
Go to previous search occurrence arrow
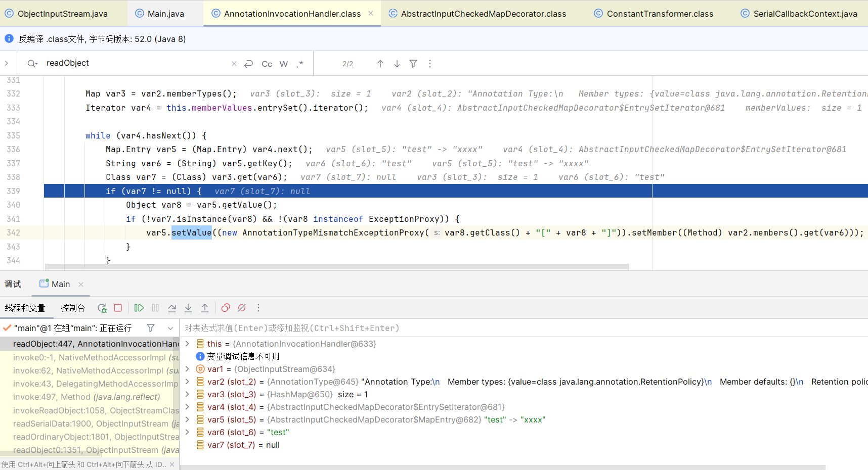(380, 64)
